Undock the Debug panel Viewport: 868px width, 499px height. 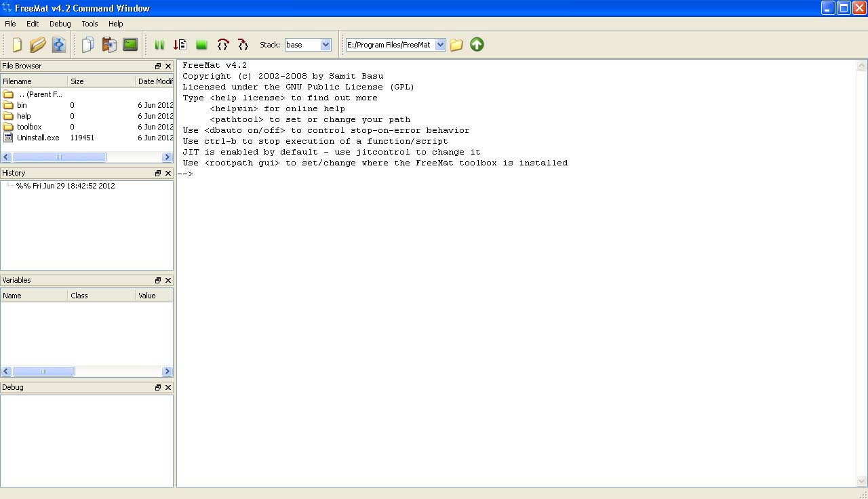coord(158,387)
